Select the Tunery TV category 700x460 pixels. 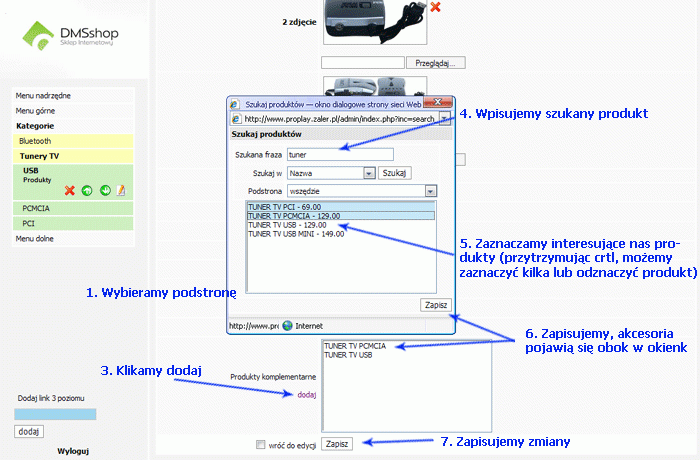pyautogui.click(x=73, y=156)
